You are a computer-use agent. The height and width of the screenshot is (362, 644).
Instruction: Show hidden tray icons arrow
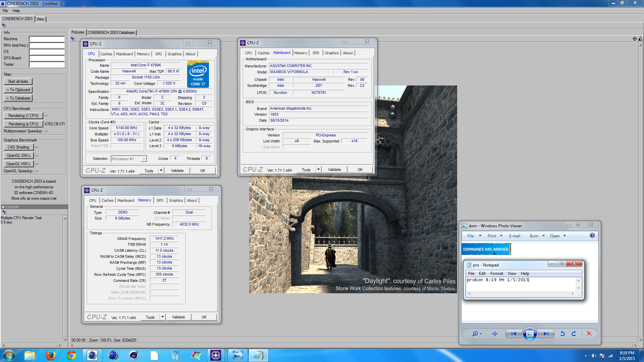(x=586, y=356)
